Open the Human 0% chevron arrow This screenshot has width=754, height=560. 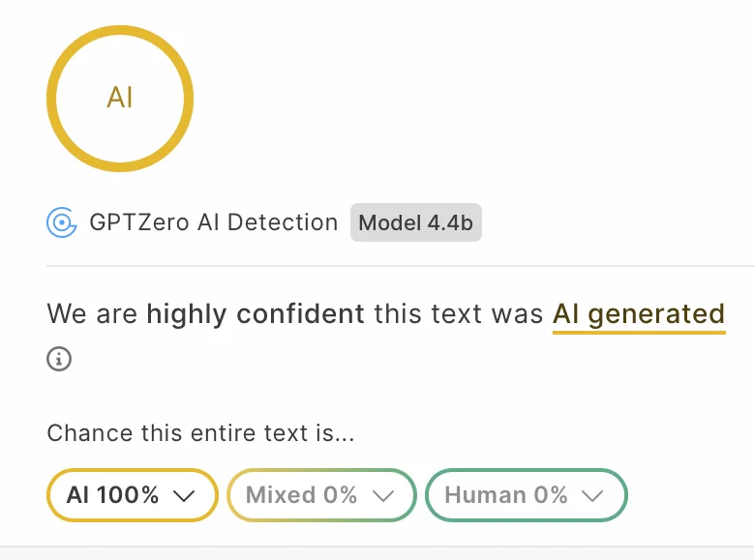point(592,496)
